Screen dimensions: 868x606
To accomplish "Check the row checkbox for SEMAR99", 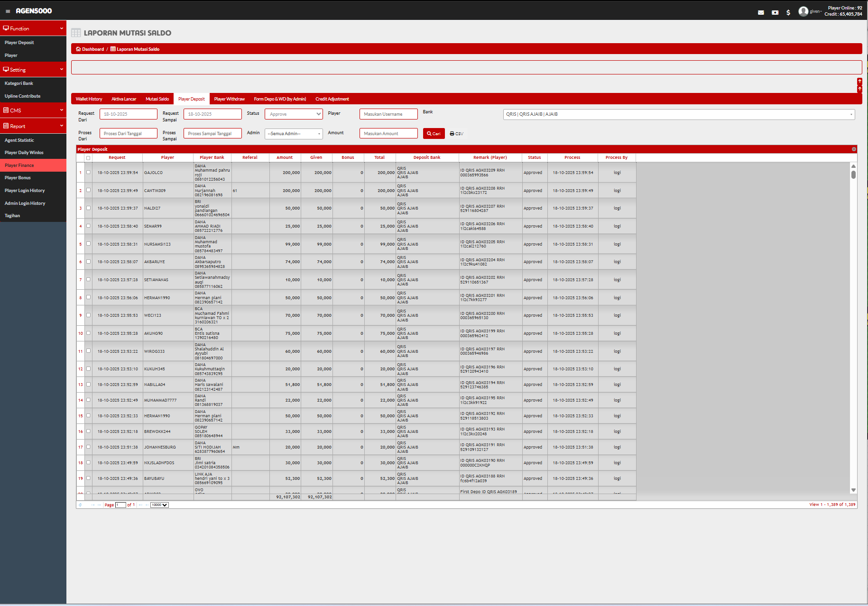I will [88, 226].
